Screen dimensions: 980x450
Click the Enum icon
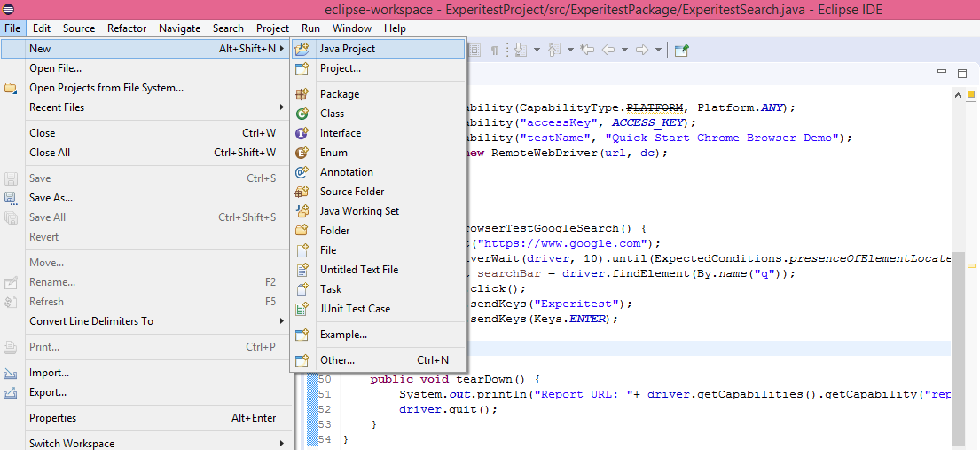tap(302, 152)
